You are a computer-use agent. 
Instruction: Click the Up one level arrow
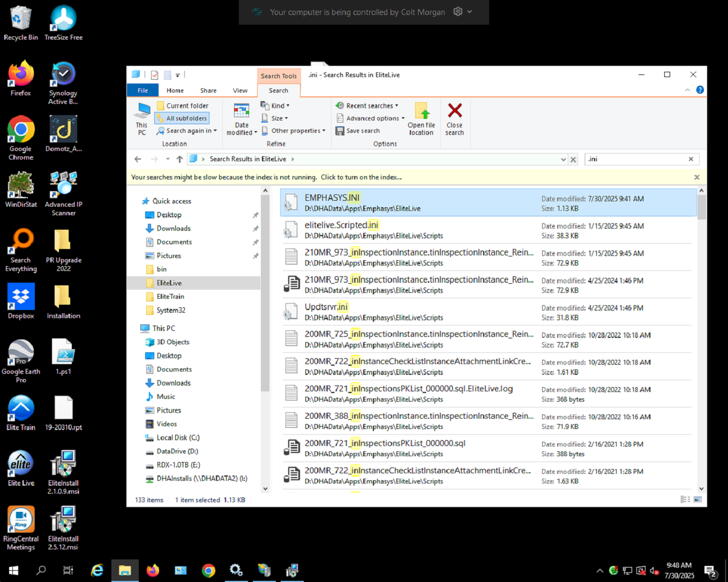179,159
